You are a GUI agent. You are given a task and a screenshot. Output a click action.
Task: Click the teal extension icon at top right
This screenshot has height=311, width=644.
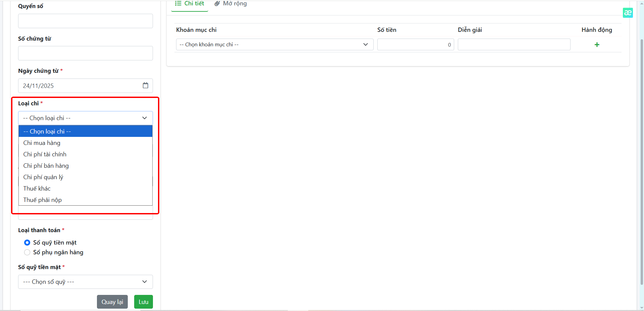(628, 13)
